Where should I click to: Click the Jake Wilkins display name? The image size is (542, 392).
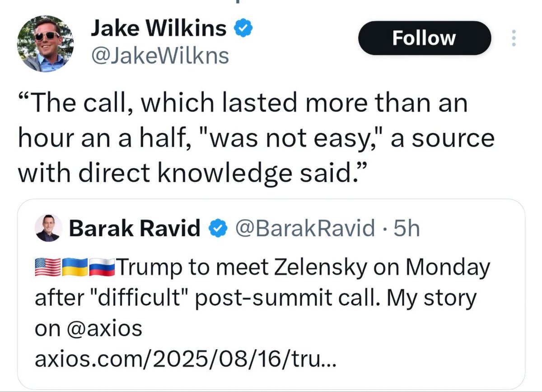159,29
